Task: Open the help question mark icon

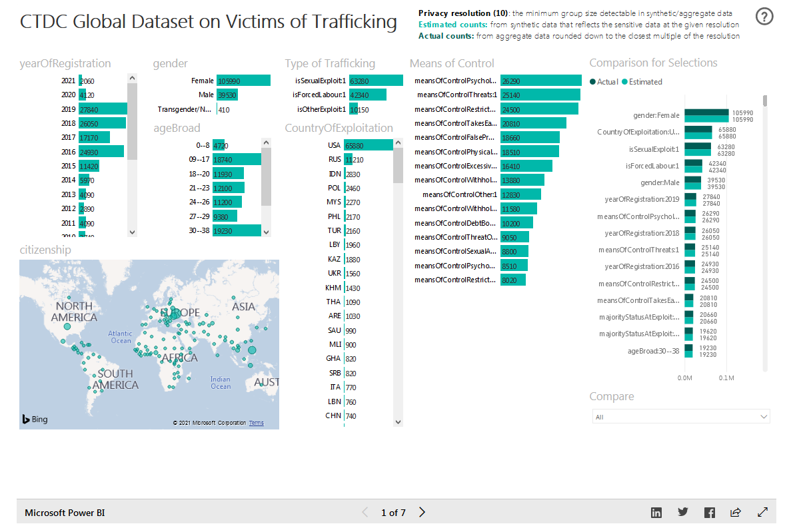Action: coord(765,17)
